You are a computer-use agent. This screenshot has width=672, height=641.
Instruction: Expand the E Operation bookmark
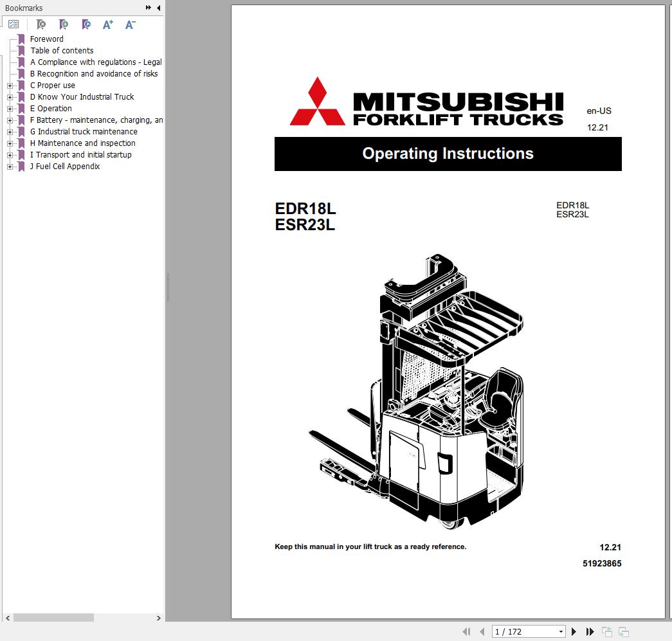tap(10, 109)
